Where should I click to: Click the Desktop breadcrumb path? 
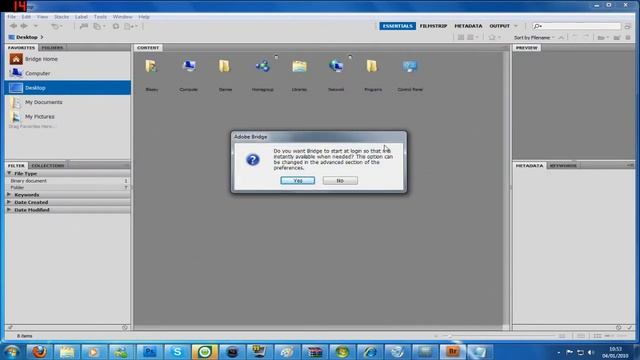click(27, 37)
